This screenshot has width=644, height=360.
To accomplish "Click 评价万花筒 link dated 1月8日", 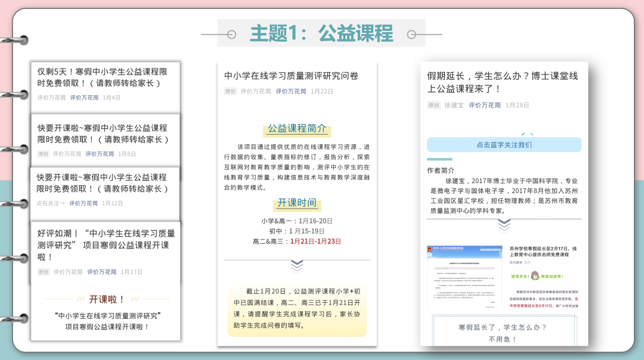I will [100, 154].
